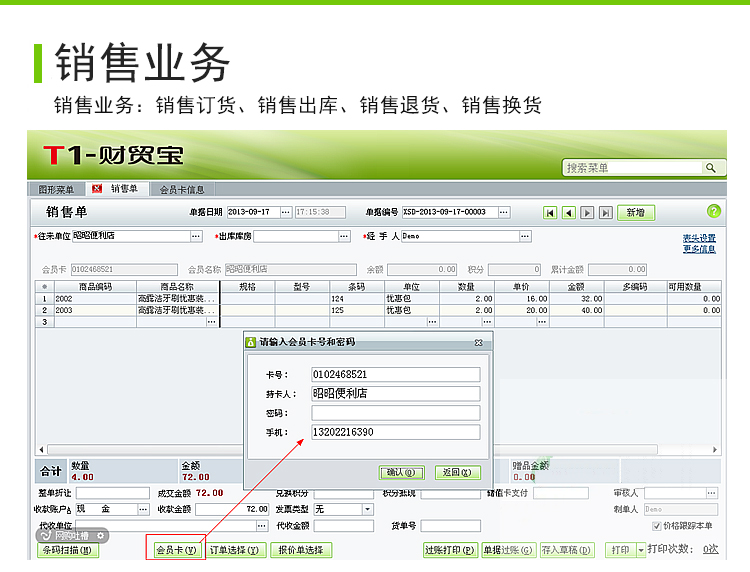This screenshot has width=750, height=572.
Task: Click the search magnifier icon in menu search
Action: (711, 168)
